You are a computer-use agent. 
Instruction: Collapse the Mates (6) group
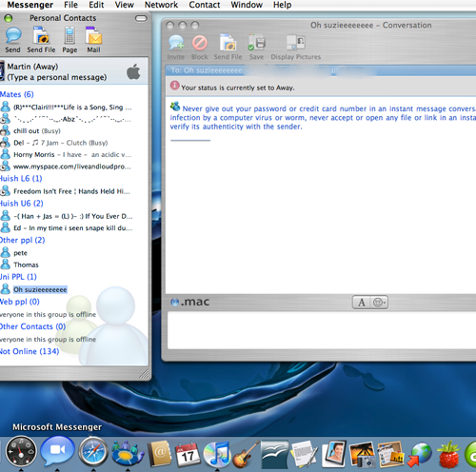[16, 94]
